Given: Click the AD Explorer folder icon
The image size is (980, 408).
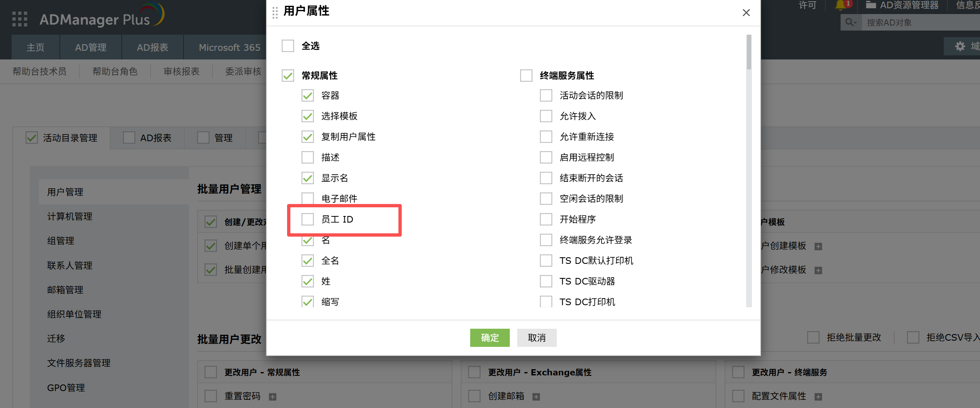Looking at the screenshot, I should tap(871, 5).
